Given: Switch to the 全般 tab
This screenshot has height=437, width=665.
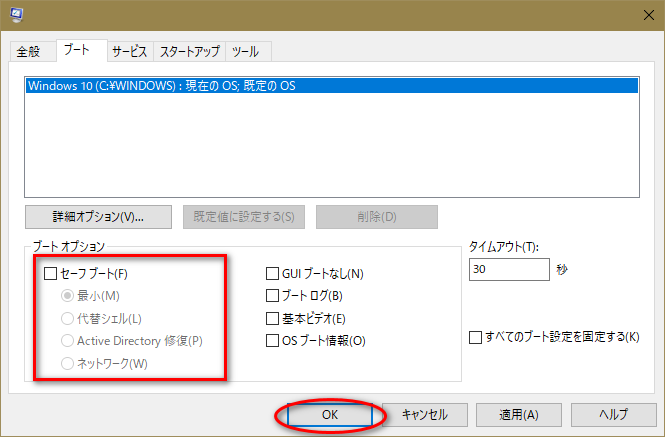Looking at the screenshot, I should pyautogui.click(x=28, y=52).
